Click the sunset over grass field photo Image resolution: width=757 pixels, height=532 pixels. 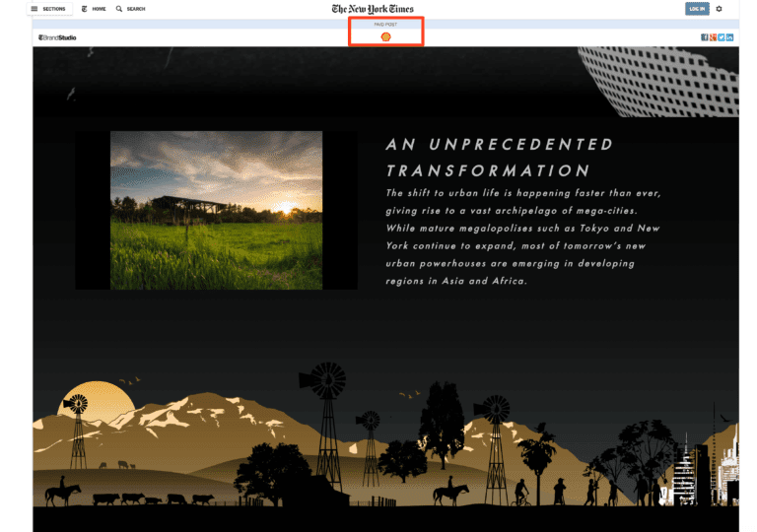(216, 210)
